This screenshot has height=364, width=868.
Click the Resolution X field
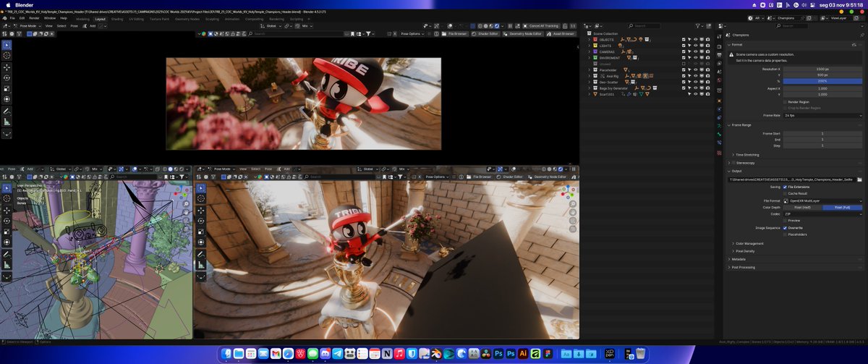(x=823, y=69)
